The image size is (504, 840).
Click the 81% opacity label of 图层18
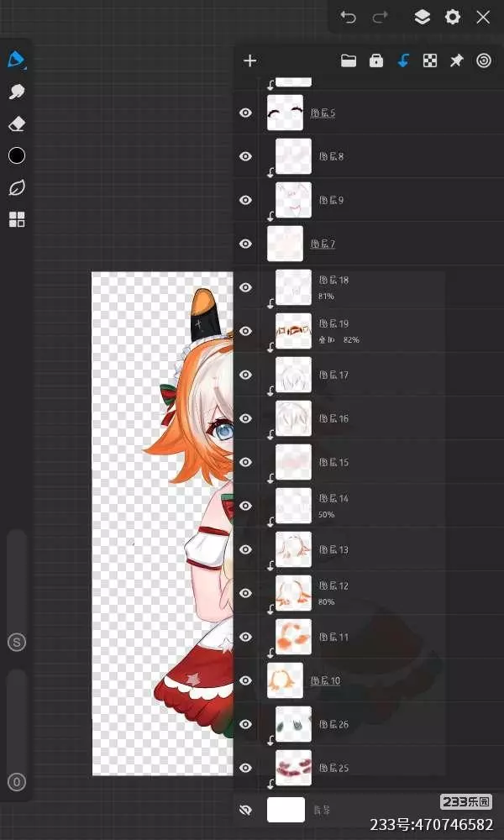click(x=326, y=296)
